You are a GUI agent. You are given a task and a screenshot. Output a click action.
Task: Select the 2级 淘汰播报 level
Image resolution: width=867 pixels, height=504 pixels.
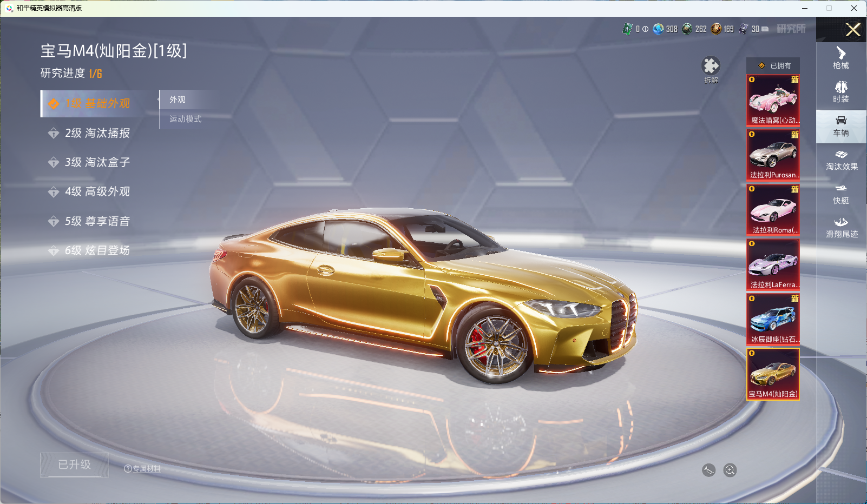(97, 133)
